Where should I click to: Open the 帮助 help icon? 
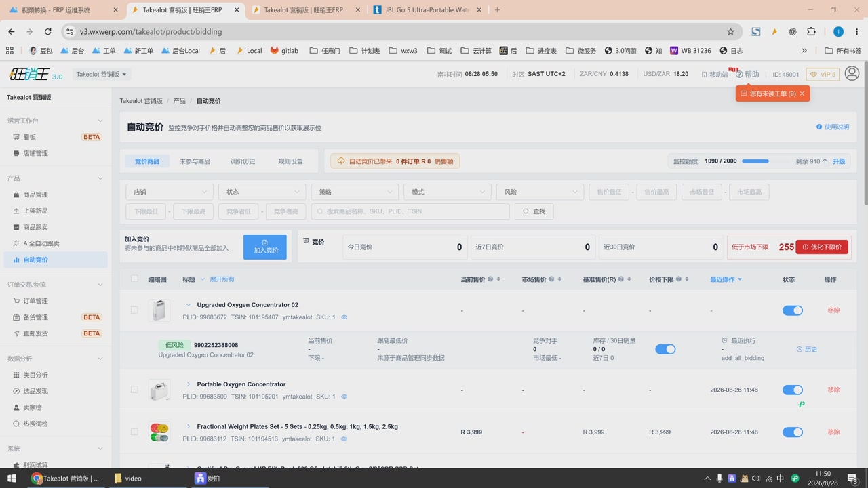[x=739, y=75]
